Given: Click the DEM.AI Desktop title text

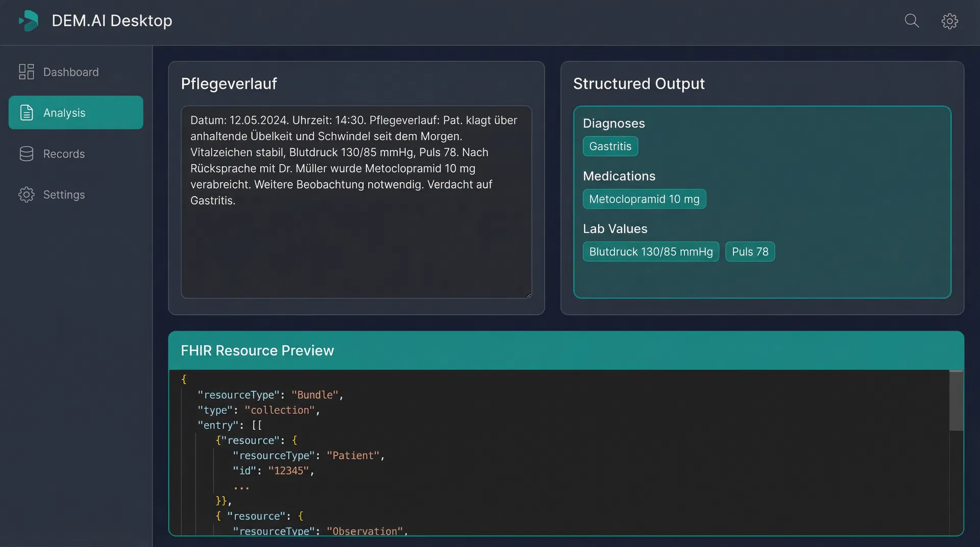Looking at the screenshot, I should point(111,21).
